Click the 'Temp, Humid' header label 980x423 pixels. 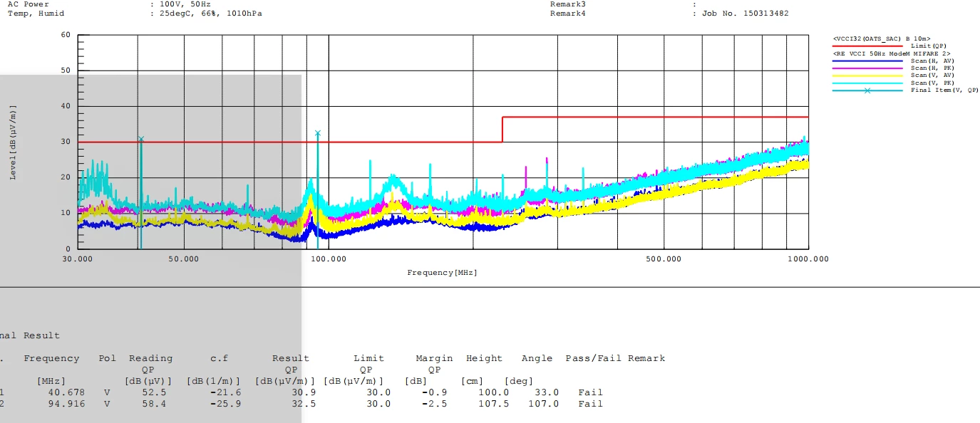36,13
